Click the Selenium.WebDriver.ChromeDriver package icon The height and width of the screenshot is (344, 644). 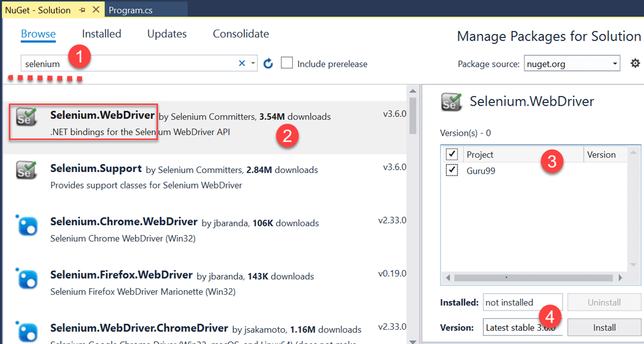pos(27,331)
